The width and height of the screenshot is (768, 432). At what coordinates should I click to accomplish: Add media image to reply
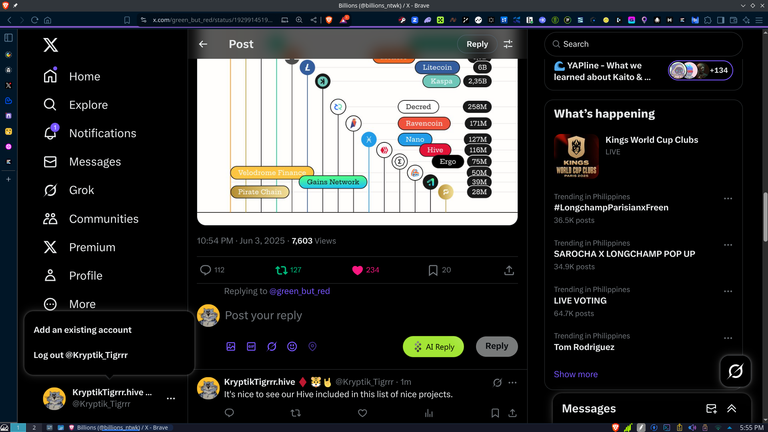(x=231, y=346)
